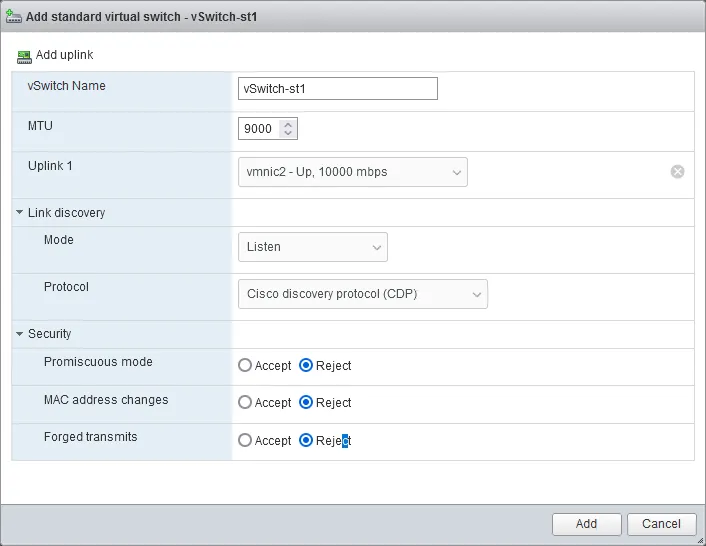Increase MTU with the up arrow
Image resolution: width=706 pixels, height=546 pixels.
[x=289, y=124]
